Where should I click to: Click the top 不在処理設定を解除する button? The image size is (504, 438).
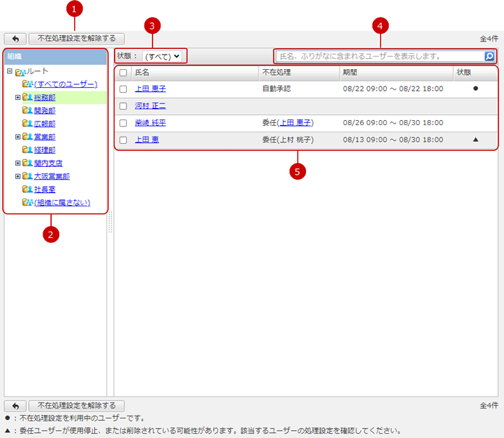tap(76, 39)
